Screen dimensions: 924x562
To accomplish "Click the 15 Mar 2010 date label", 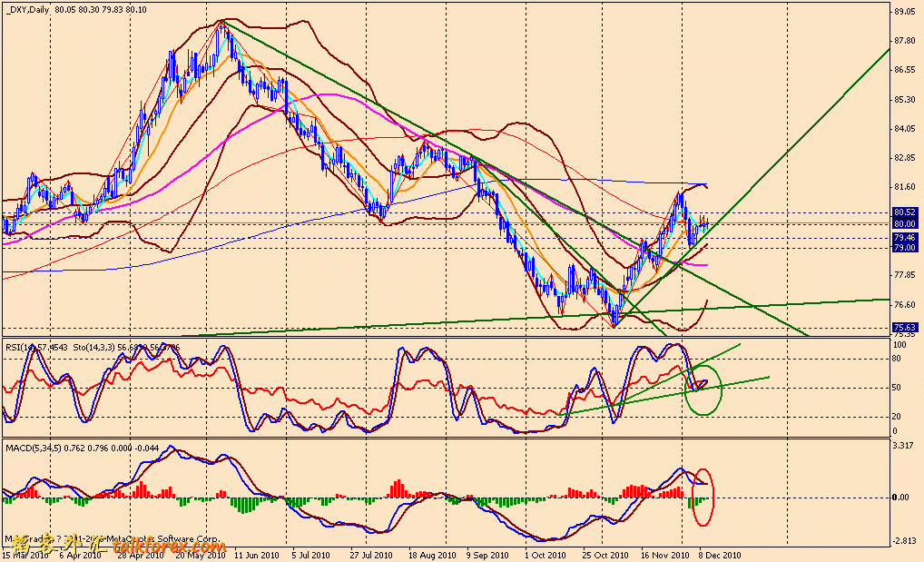I will [25, 555].
